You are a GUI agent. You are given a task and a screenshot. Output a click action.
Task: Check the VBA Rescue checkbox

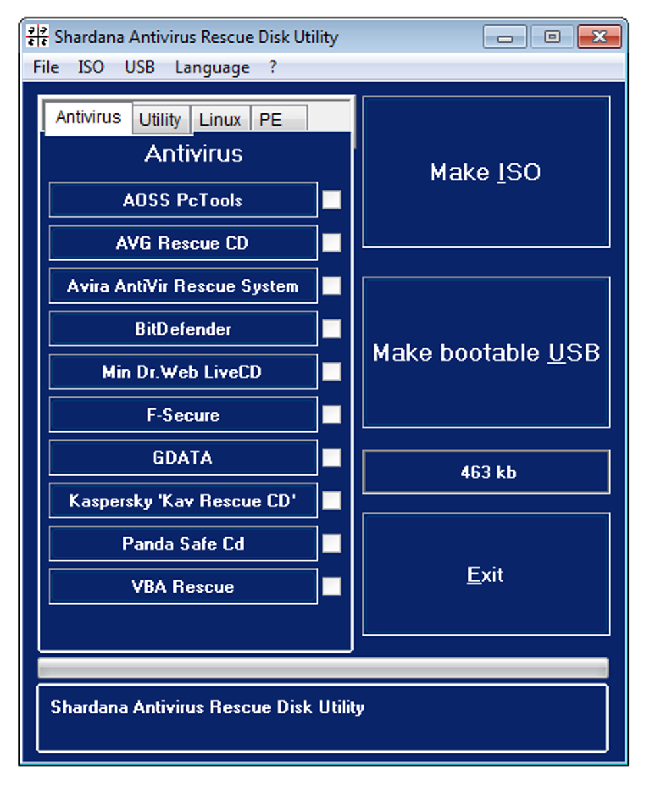pyautogui.click(x=332, y=586)
